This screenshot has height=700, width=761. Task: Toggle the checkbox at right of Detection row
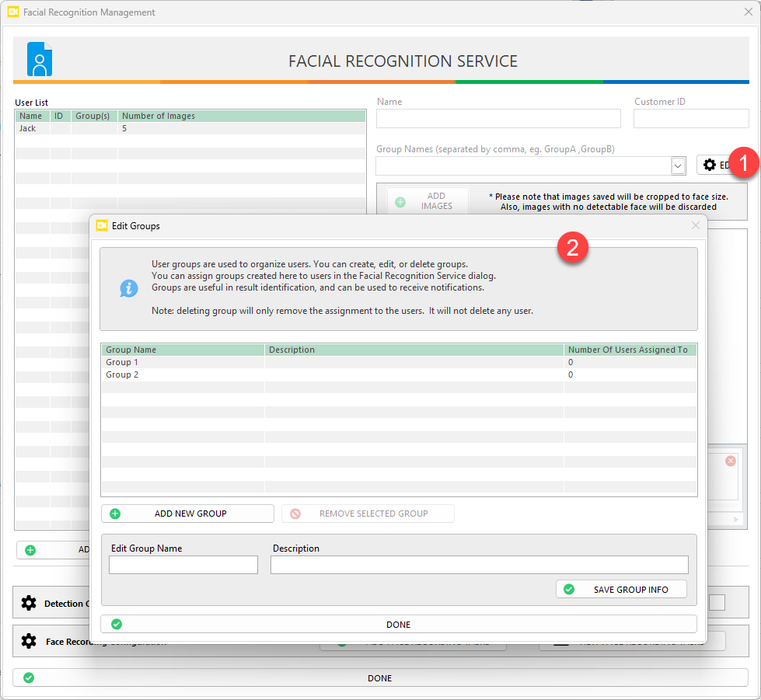(717, 602)
